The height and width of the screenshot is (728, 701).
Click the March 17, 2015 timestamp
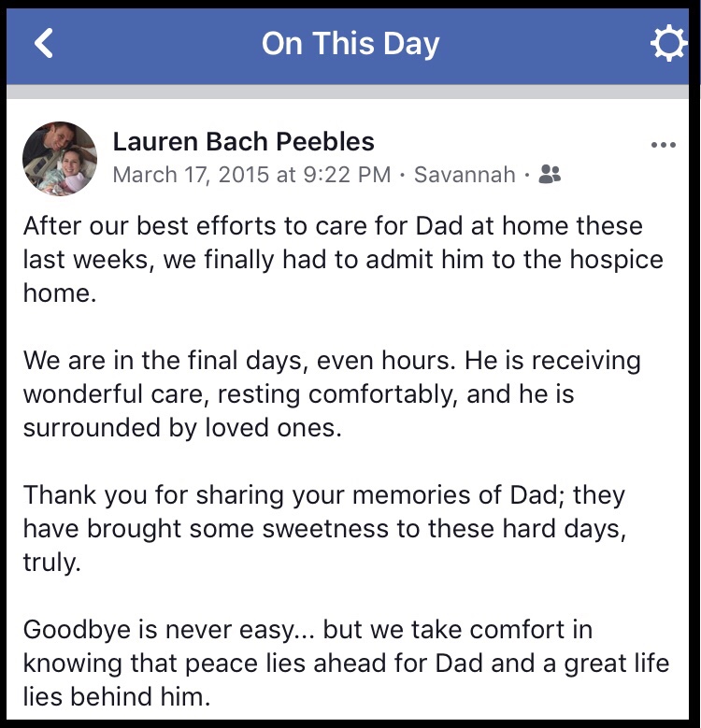251,175
